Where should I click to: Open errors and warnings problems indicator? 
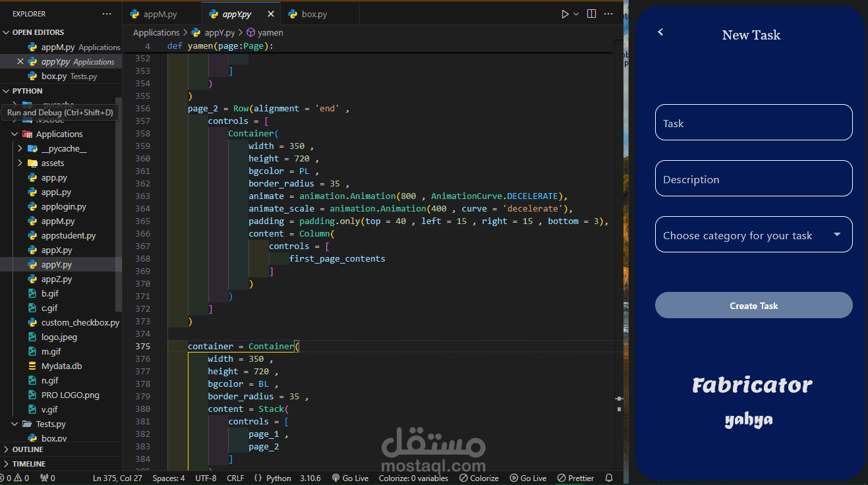(14, 478)
